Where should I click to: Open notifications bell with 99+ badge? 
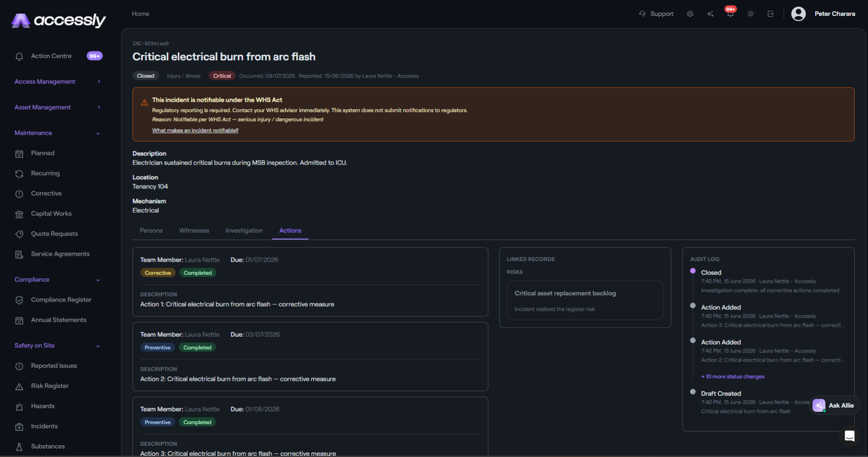click(730, 13)
